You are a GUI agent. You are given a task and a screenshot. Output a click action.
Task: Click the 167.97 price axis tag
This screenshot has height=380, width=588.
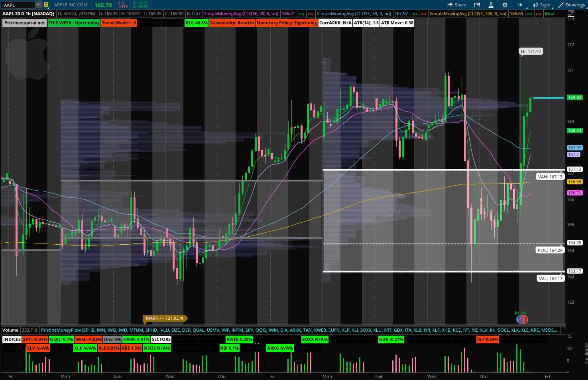[x=574, y=148]
